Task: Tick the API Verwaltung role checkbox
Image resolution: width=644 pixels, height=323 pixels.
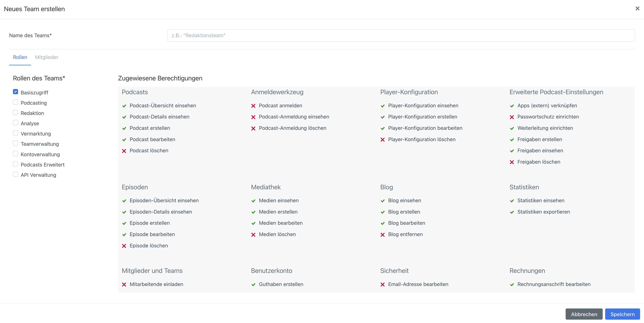Action: 15,174
